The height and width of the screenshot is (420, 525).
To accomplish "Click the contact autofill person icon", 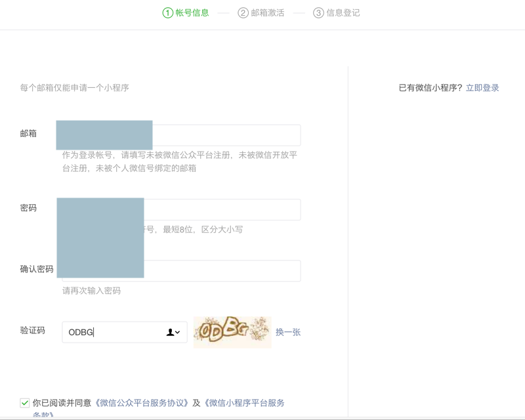I will point(170,333).
